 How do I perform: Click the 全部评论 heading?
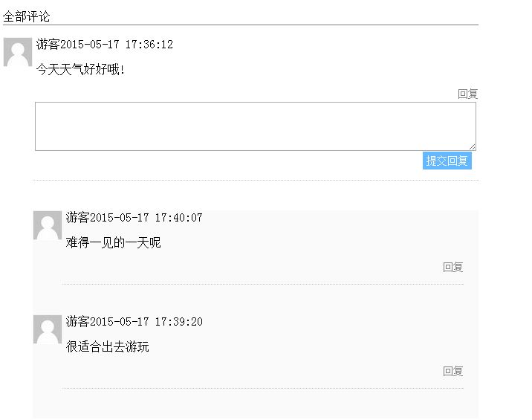(27, 16)
